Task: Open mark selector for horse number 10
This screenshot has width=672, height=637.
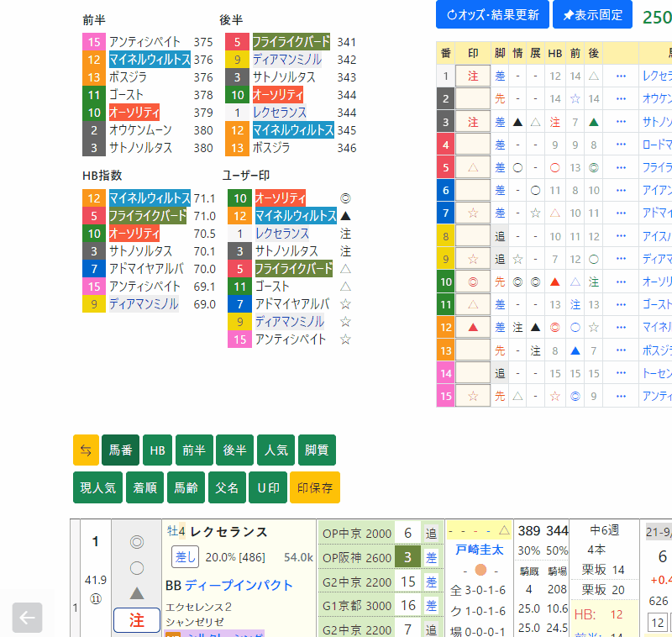Action: click(473, 282)
